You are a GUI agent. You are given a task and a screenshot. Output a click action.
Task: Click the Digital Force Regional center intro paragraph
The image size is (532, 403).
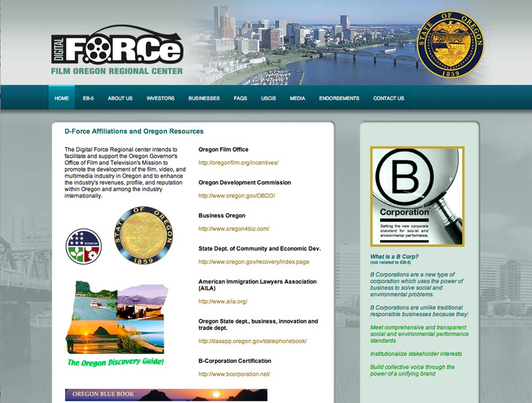[x=125, y=173]
